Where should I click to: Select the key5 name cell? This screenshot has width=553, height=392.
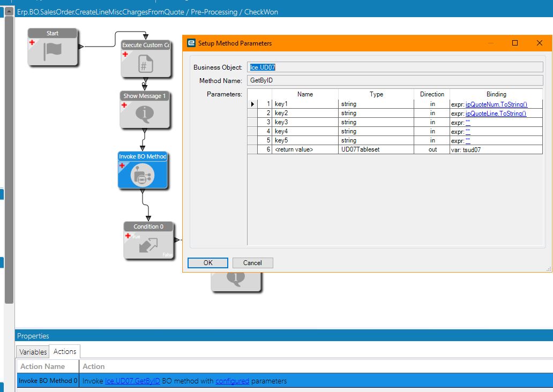click(x=305, y=140)
